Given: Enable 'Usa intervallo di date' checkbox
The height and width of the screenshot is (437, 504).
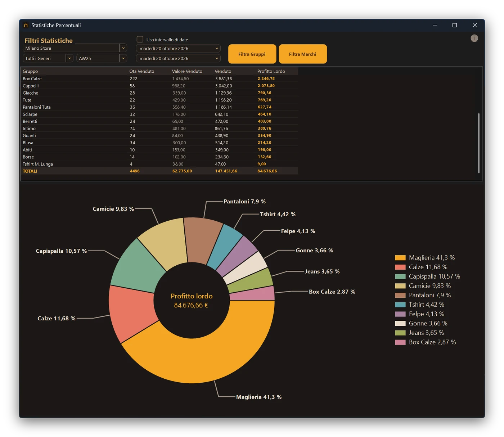Looking at the screenshot, I should tap(140, 39).
